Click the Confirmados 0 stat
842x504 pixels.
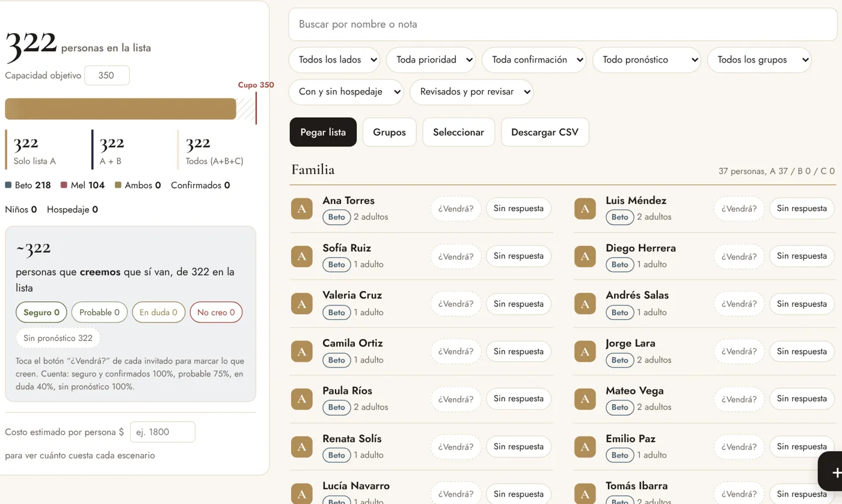coord(200,185)
